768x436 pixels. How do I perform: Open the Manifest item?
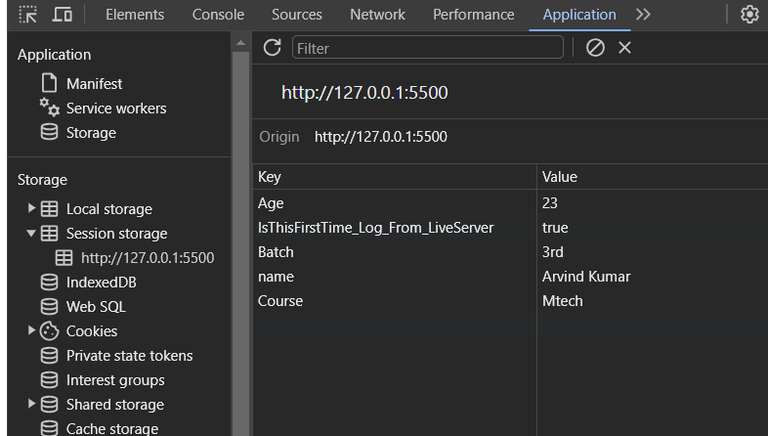coord(94,84)
